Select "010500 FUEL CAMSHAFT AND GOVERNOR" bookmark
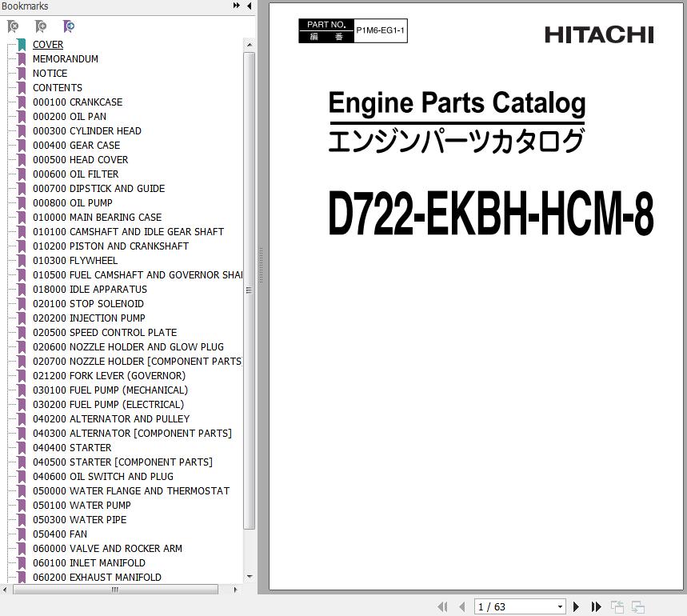 138,275
